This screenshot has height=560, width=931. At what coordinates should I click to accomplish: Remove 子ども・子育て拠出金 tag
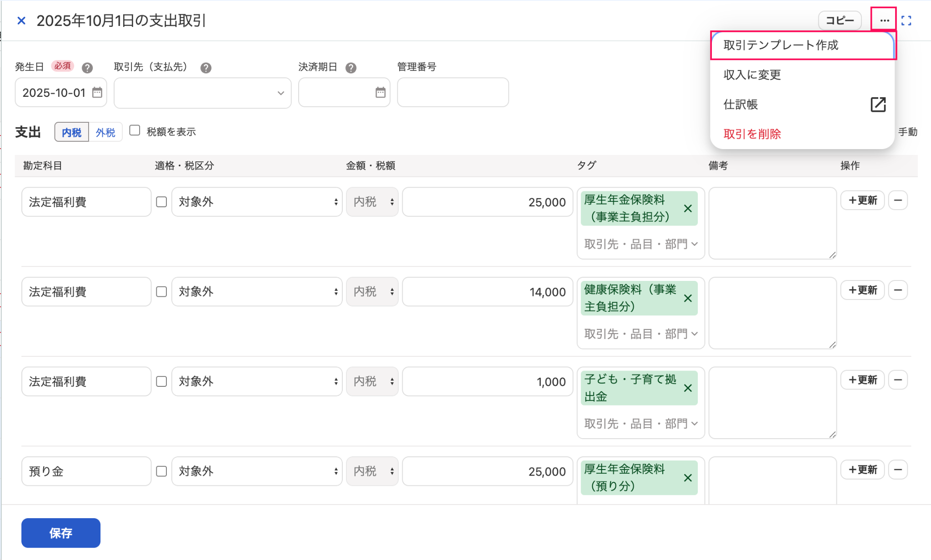[688, 388]
